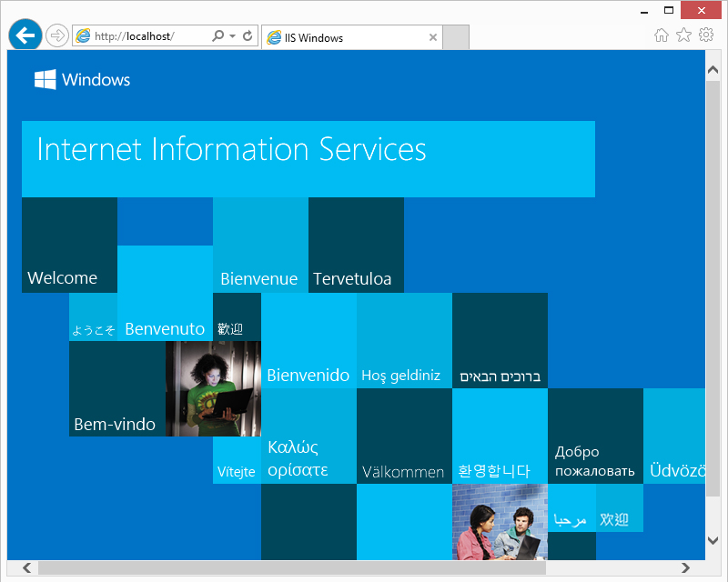
Task: Click the Korean 환영합니다 tile
Action: [x=500, y=436]
